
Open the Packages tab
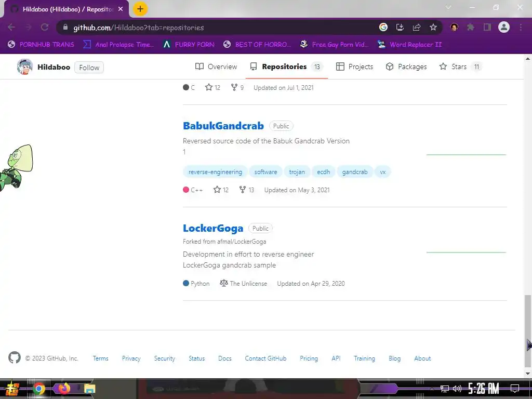tap(406, 66)
